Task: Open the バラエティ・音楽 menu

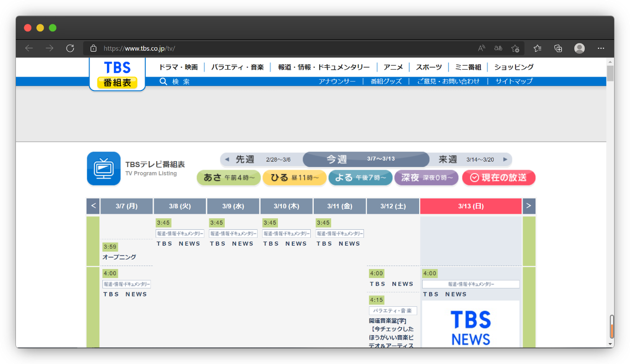Action: tap(237, 67)
